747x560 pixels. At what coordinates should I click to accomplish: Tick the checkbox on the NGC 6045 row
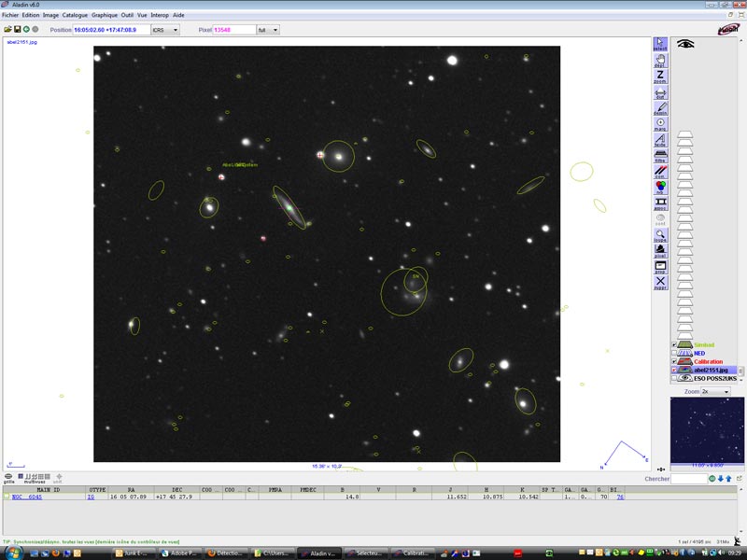coord(7,497)
